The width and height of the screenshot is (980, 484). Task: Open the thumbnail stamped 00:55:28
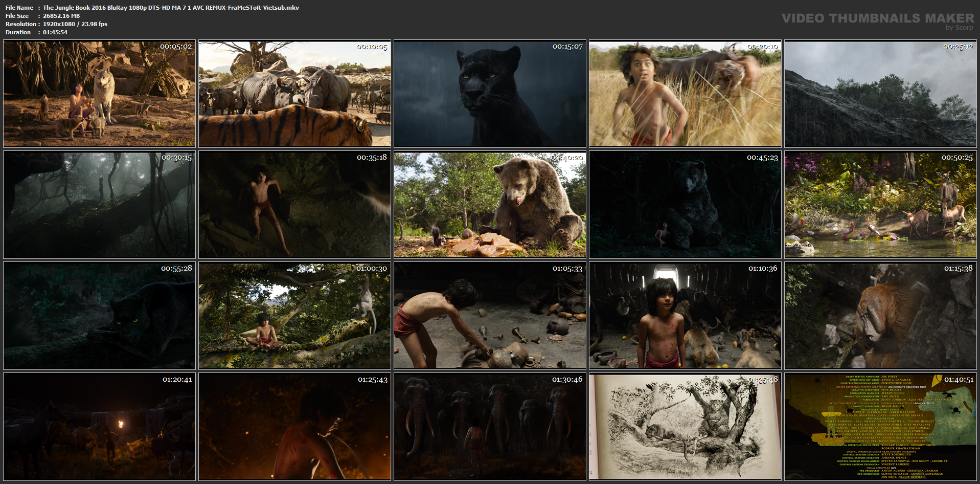99,316
